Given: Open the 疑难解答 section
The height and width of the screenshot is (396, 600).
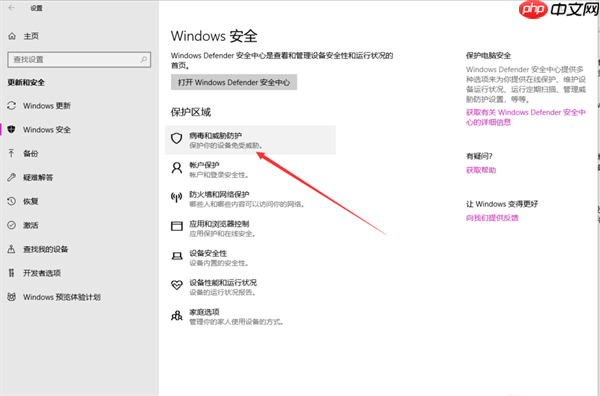Looking at the screenshot, I should [38, 178].
